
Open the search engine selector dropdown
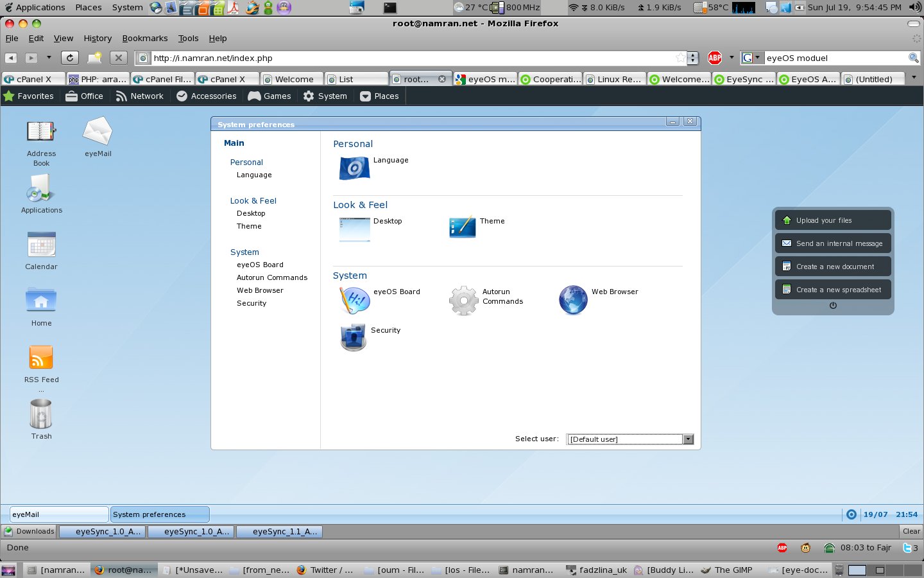point(751,58)
